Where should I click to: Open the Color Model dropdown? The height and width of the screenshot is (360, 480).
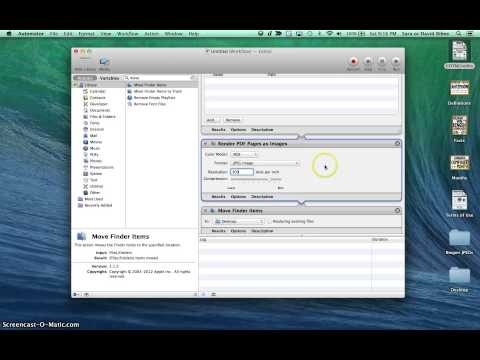[x=244, y=154]
